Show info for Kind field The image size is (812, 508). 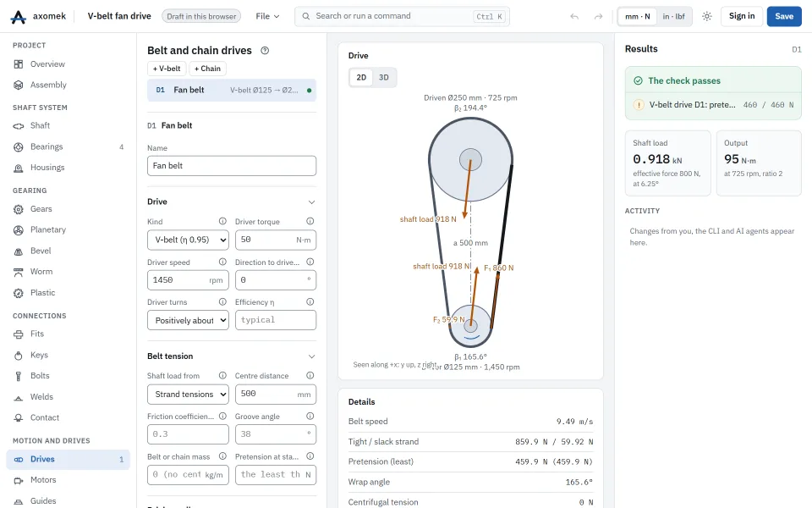pos(222,221)
